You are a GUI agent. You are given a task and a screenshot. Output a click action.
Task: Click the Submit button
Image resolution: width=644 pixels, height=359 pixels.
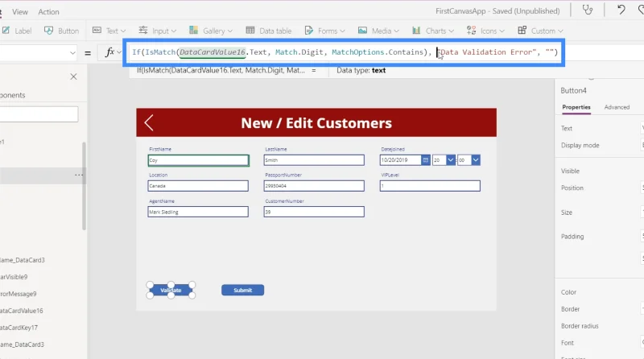point(243,290)
